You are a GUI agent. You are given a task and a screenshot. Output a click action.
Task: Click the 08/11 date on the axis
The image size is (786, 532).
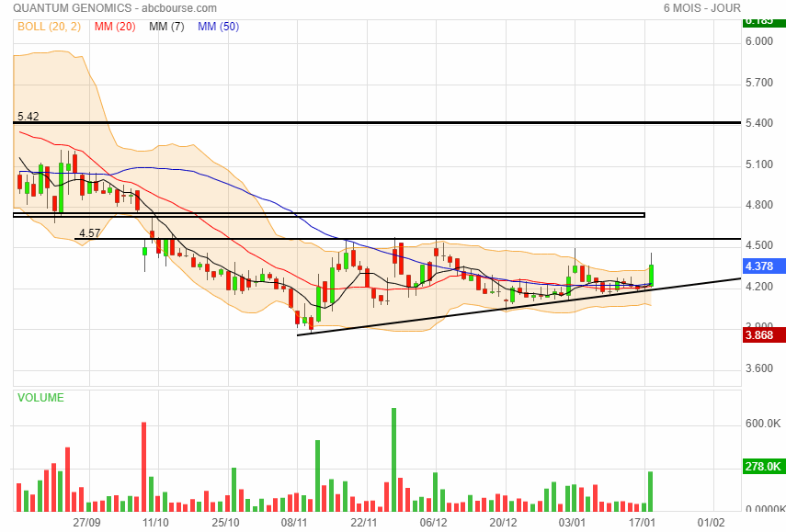tap(294, 522)
